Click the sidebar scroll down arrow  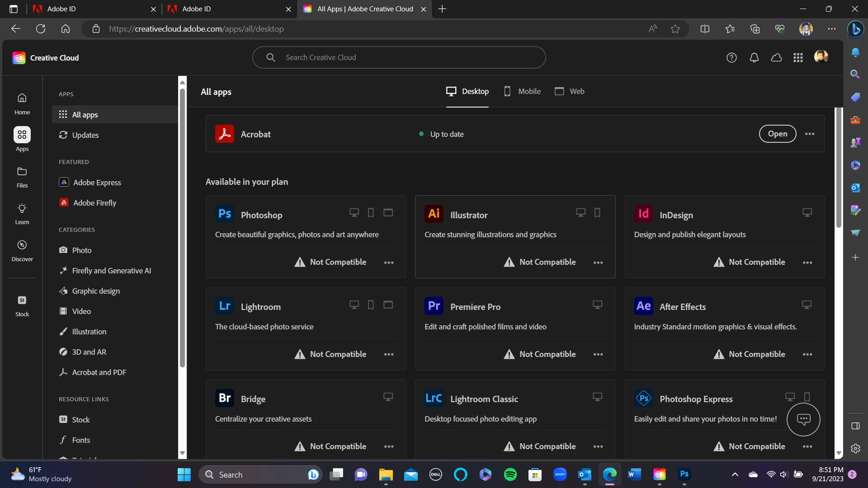pos(183,453)
